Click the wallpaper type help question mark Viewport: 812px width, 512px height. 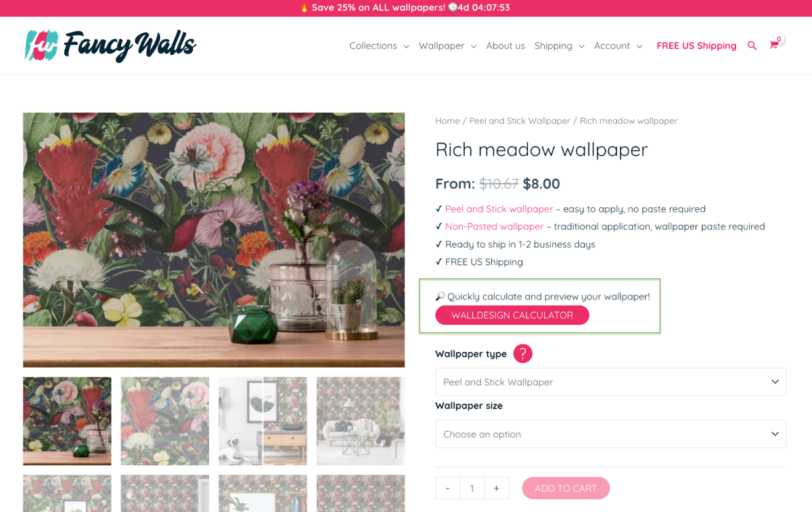522,354
